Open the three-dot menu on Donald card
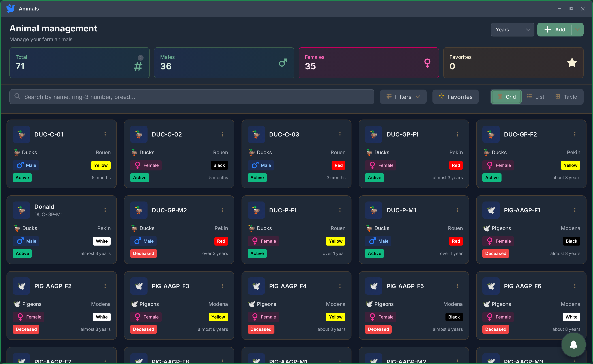The height and width of the screenshot is (364, 593). click(x=105, y=210)
